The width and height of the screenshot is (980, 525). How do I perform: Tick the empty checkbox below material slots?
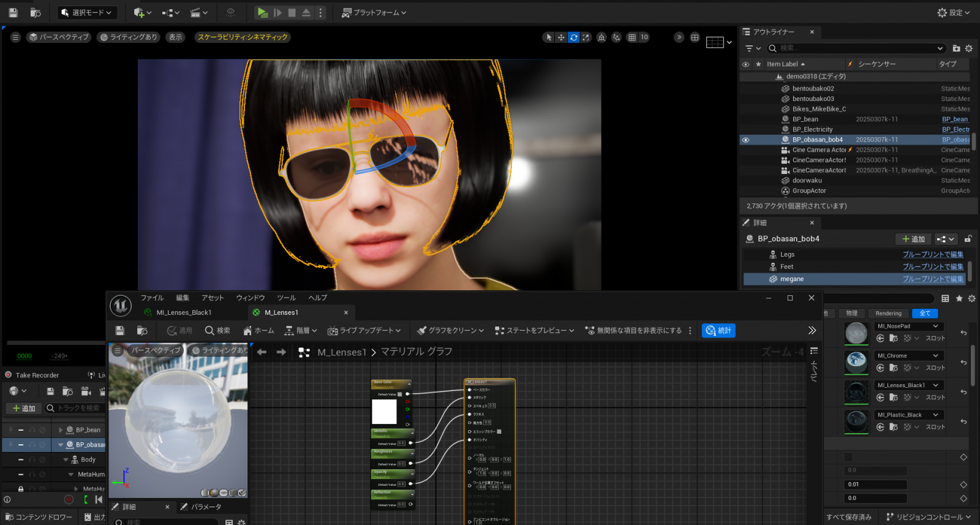848,457
